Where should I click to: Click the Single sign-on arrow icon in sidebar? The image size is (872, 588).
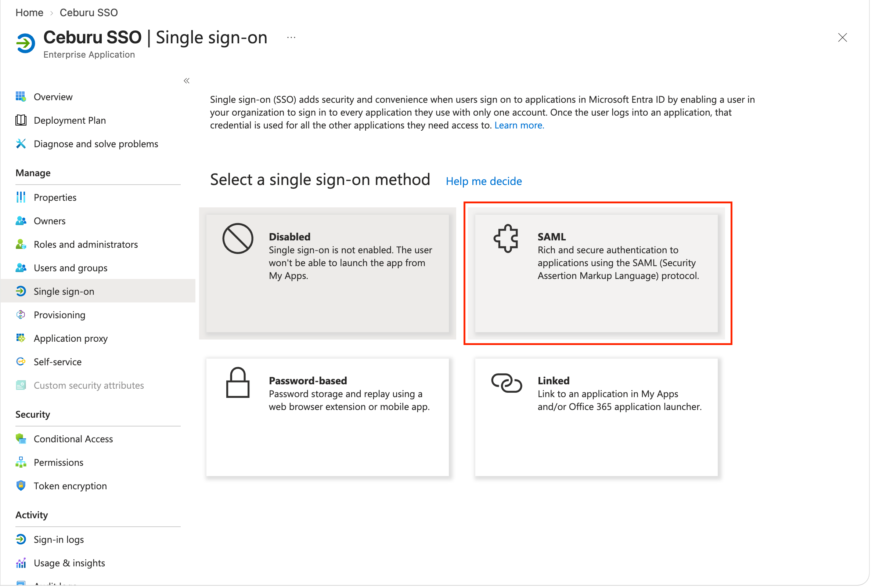(x=21, y=292)
